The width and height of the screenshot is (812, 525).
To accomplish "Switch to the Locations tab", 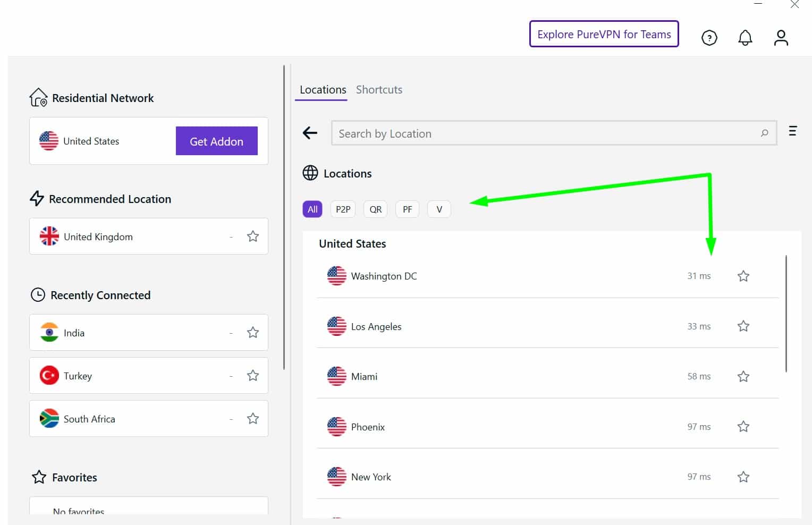I will click(323, 90).
